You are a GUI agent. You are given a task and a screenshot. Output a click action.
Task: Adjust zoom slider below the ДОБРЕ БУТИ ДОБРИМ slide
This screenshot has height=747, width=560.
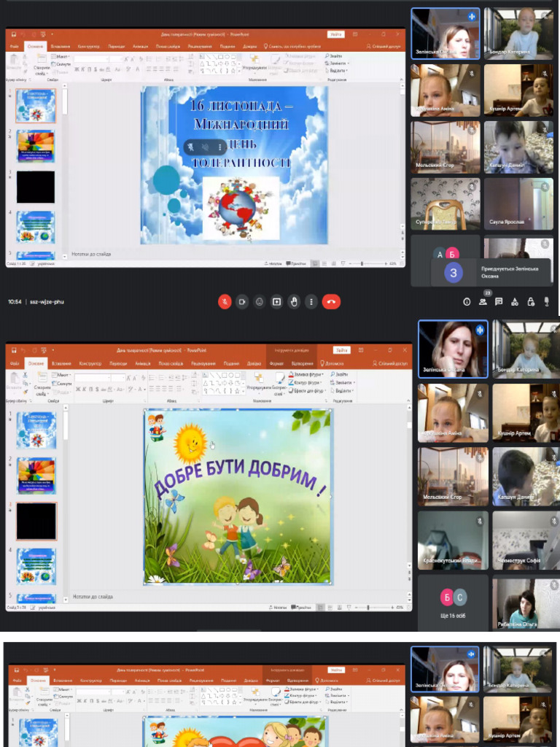coord(369,608)
